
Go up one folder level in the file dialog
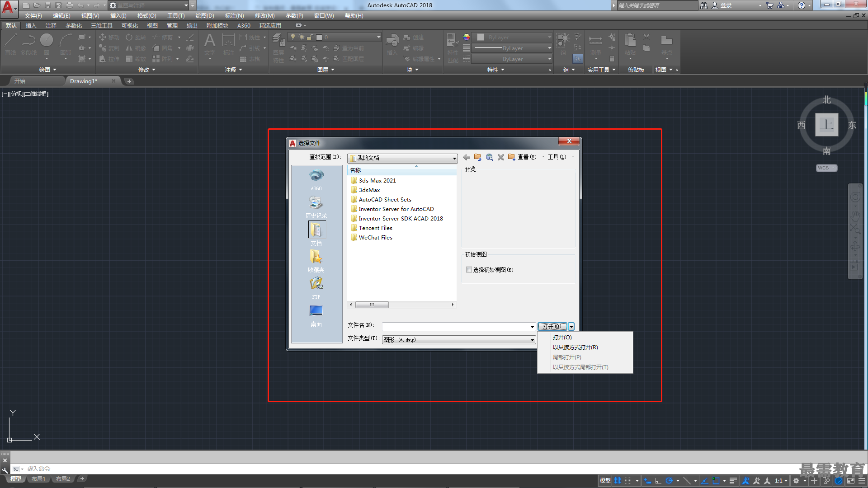[477, 157]
